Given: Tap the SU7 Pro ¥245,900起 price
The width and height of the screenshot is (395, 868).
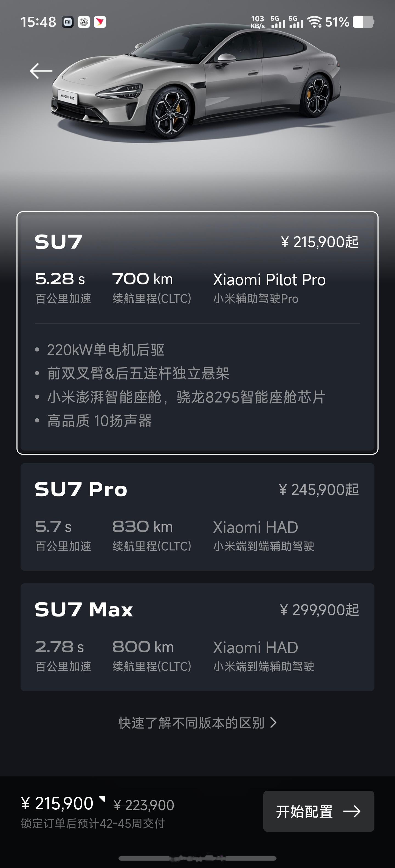Looking at the screenshot, I should click(319, 490).
